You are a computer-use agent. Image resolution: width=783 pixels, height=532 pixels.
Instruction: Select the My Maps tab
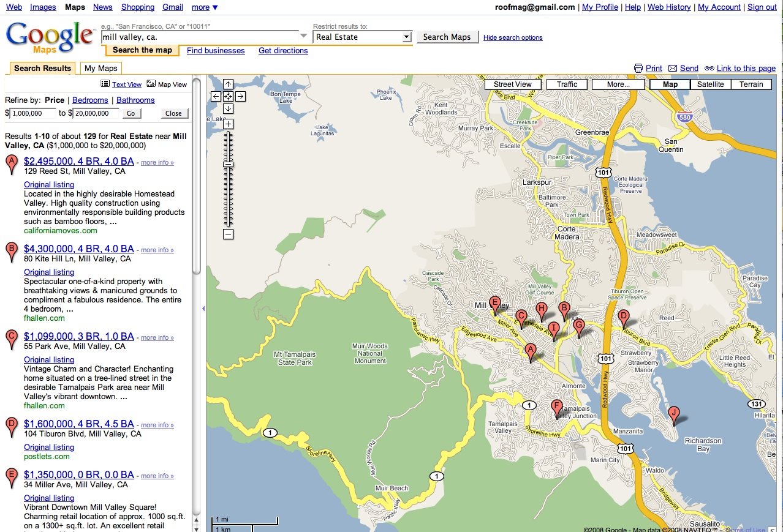pyautogui.click(x=101, y=68)
